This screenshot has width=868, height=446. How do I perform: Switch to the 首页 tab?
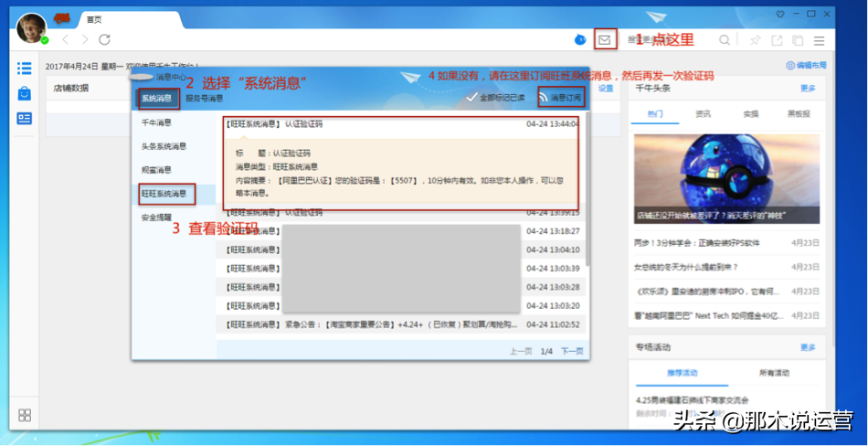[x=94, y=19]
